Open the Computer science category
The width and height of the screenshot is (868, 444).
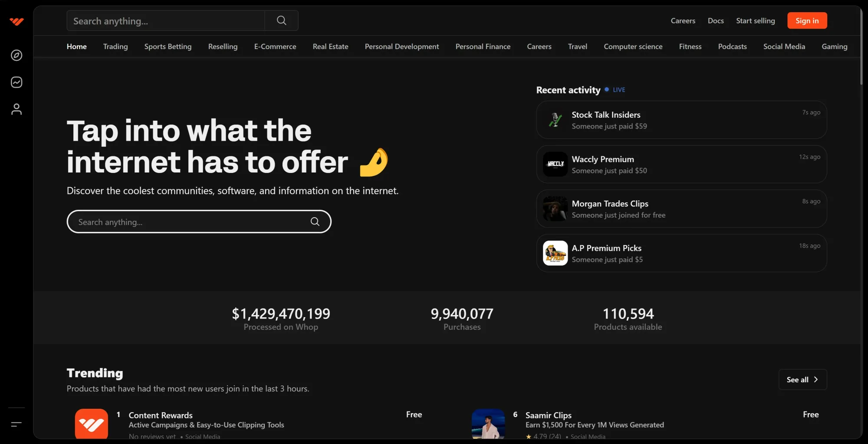click(x=633, y=46)
